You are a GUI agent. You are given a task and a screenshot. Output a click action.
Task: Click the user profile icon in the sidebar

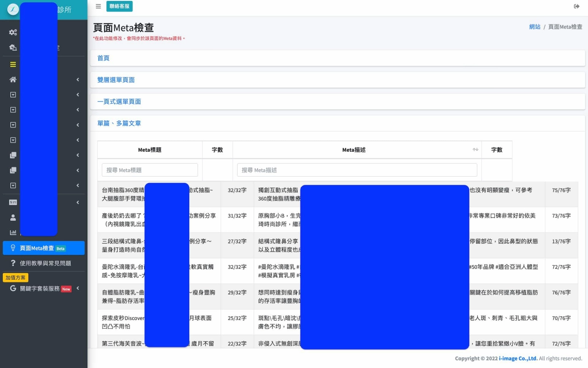coord(13,218)
